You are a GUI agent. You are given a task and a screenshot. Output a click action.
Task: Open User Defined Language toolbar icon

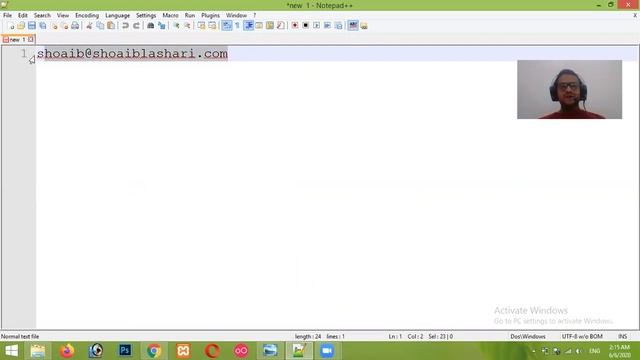pyautogui.click(x=259, y=26)
